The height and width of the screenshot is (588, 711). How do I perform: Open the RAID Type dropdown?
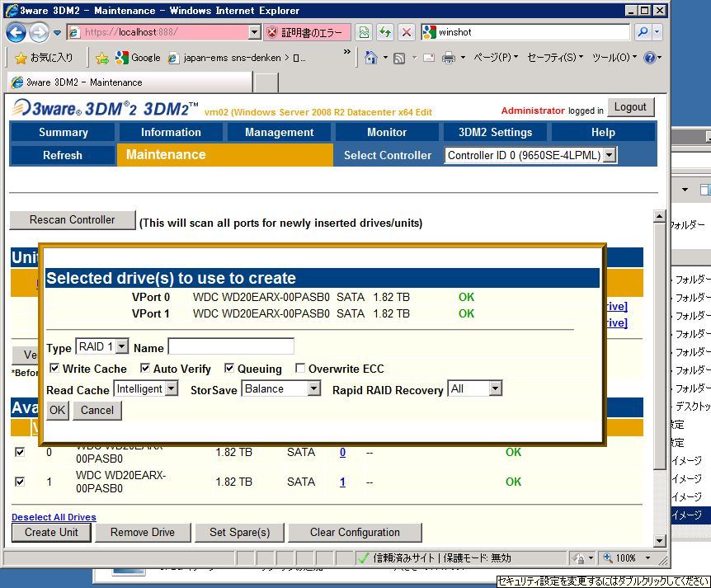102,347
